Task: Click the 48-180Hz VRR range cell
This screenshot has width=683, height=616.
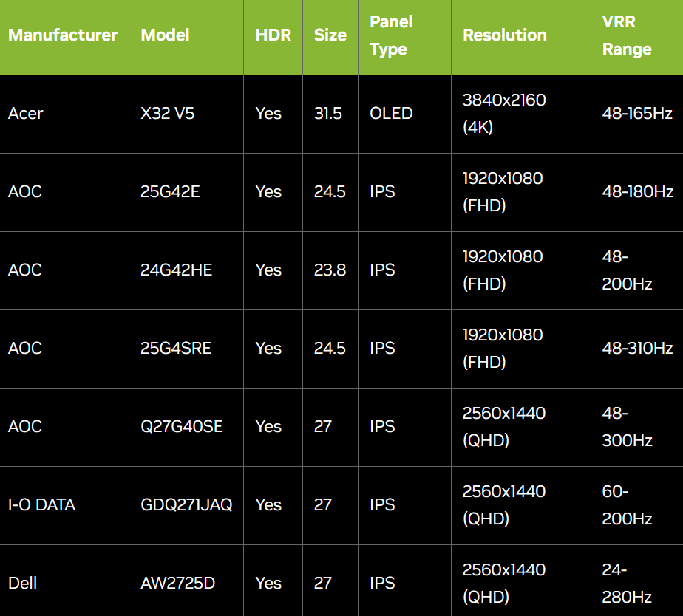Action: coord(638,192)
